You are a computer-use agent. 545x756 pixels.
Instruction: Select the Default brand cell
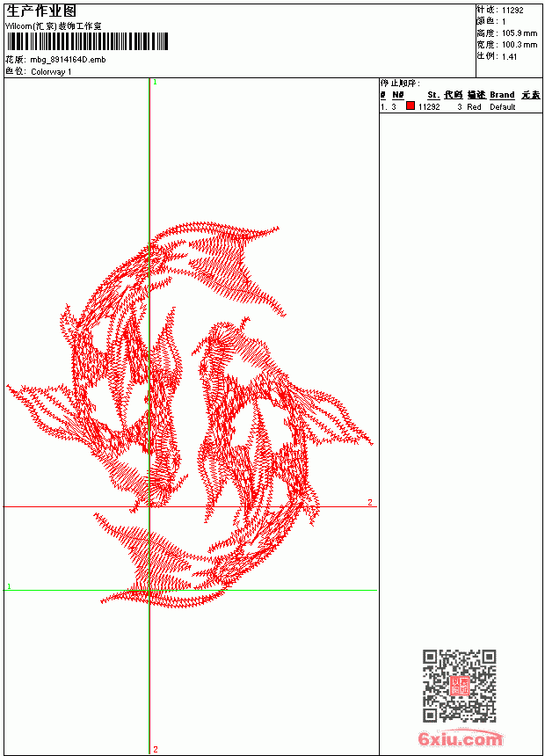coord(503,107)
